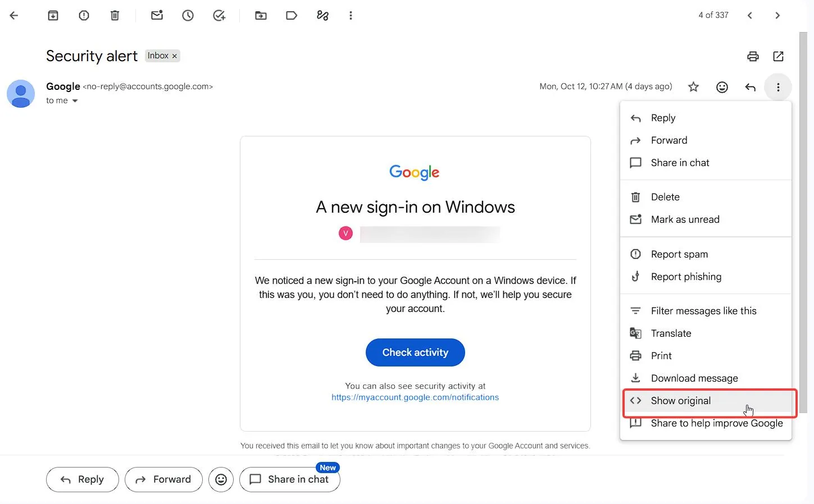Click the bottom Reply button
Screen dimensions: 814x504
click(x=83, y=479)
